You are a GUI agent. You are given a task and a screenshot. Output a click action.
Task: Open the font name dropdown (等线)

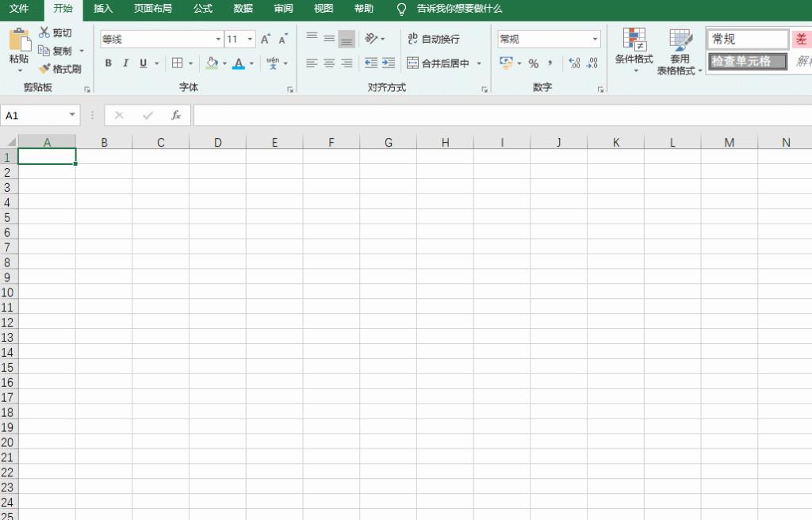point(218,39)
